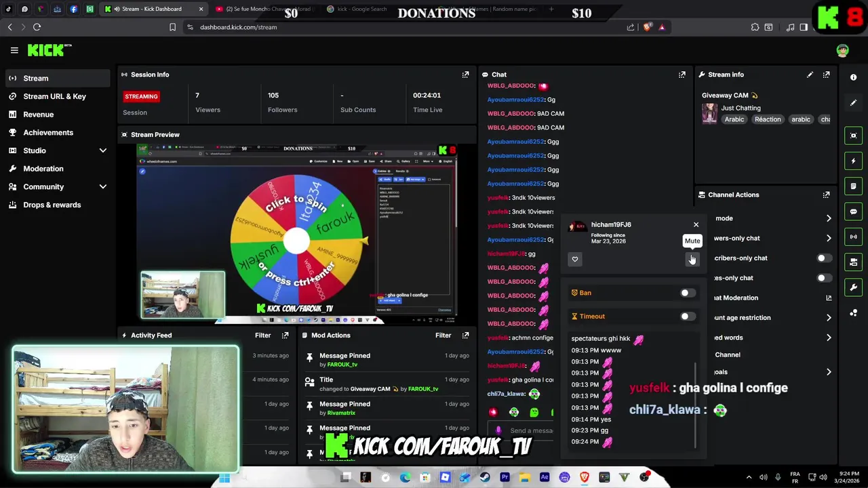Open Chat Moderation external link icon
This screenshot has width=868, height=488.
pos(829,298)
